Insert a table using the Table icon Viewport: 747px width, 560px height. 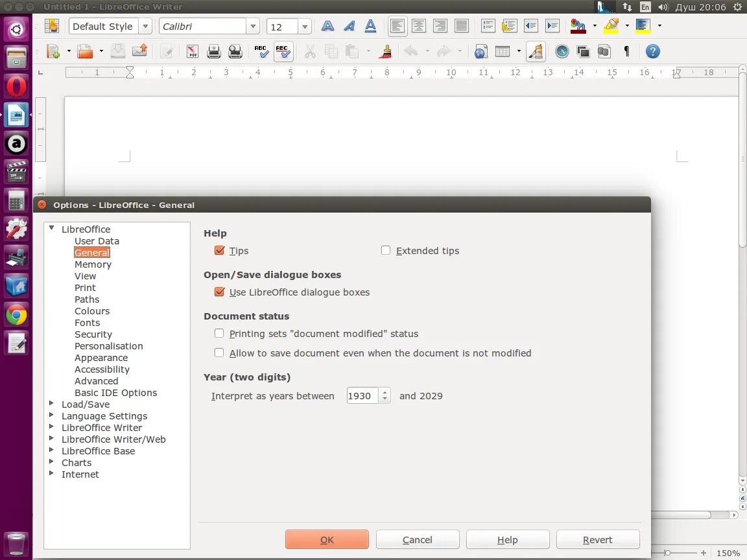pyautogui.click(x=503, y=51)
